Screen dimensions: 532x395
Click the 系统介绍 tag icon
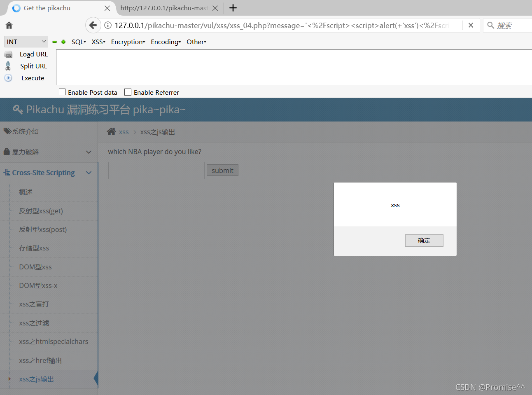point(7,131)
